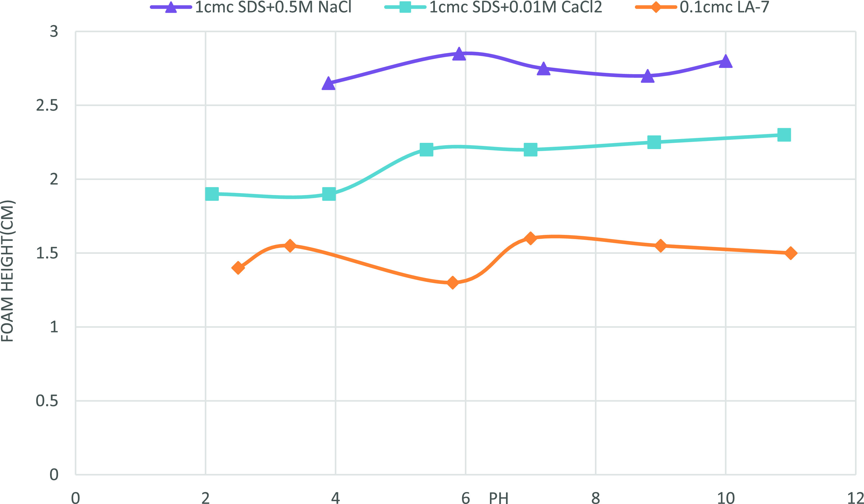Screen dimensions: 864x504
Task: Click the lowest orange diamond near pH 6
Action: tap(453, 283)
